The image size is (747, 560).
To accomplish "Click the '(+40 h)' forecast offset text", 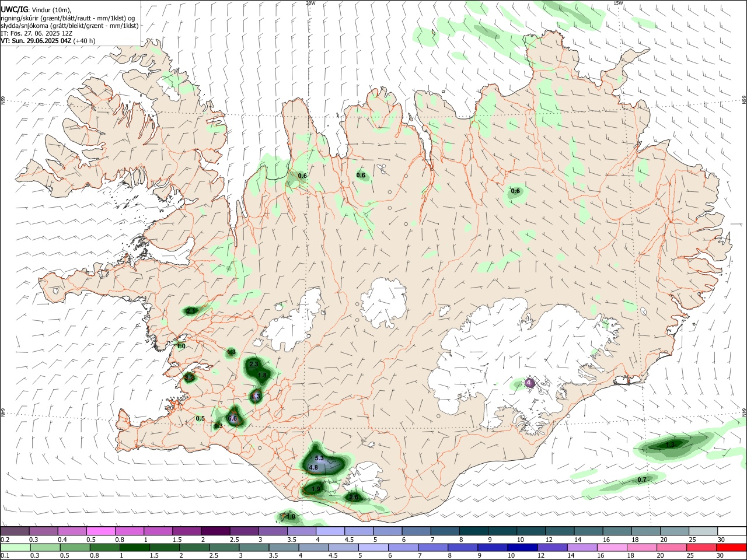I will (x=84, y=41).
